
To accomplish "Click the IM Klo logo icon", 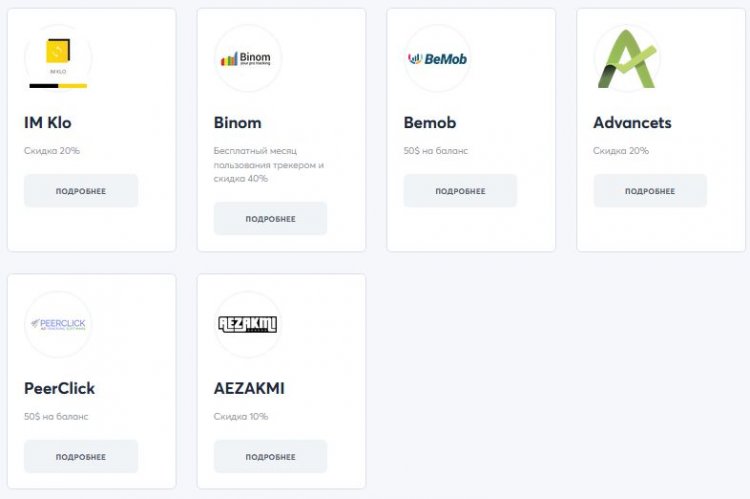I will (x=58, y=58).
